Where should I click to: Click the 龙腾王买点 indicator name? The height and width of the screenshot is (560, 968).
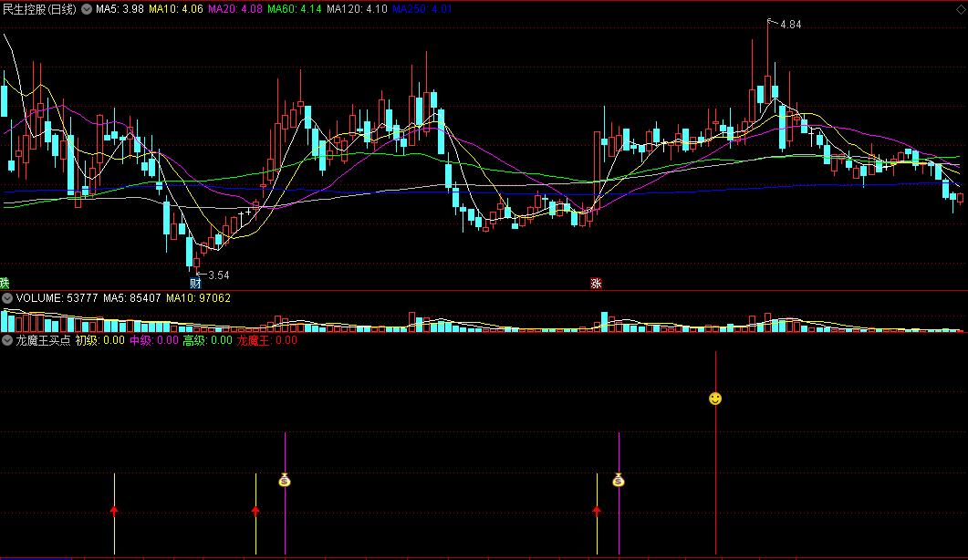point(43,340)
